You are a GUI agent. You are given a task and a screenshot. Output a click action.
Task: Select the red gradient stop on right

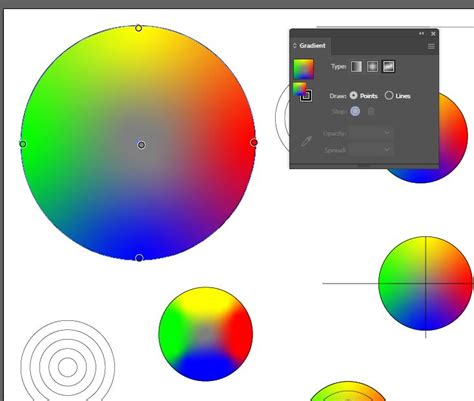[x=254, y=143]
